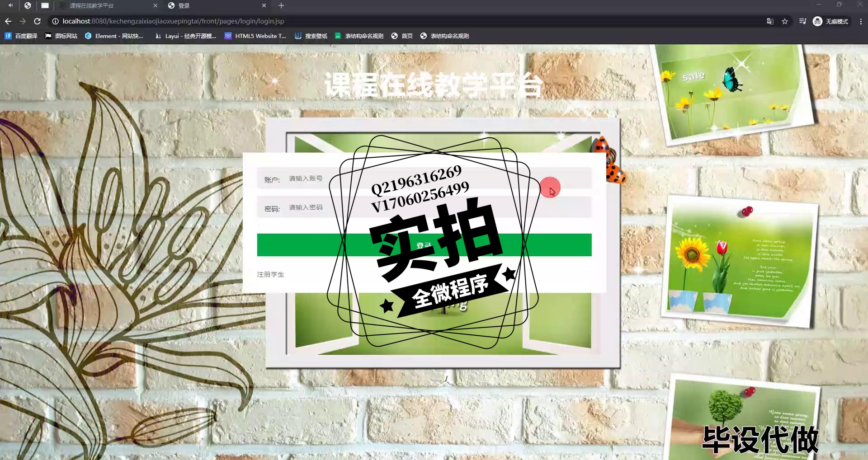The width and height of the screenshot is (868, 460).
Task: Open the 搜索壁纸 bookmark
Action: pyautogui.click(x=311, y=36)
